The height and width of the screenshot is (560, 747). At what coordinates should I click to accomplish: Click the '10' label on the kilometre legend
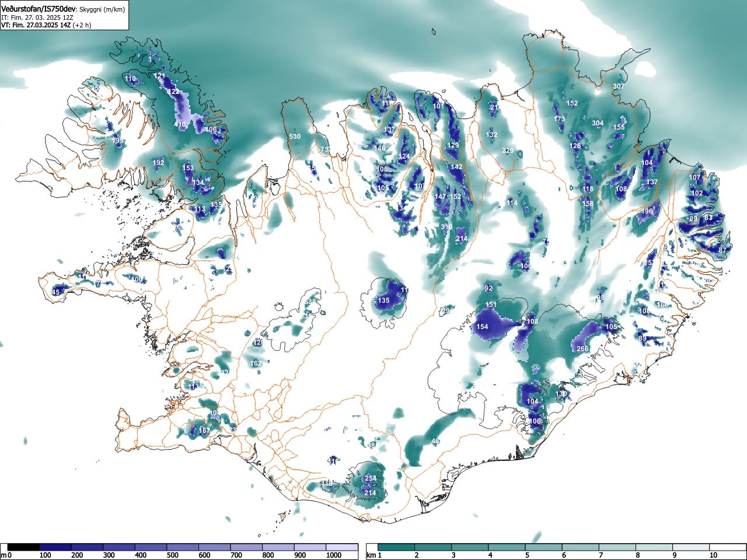pyautogui.click(x=713, y=555)
